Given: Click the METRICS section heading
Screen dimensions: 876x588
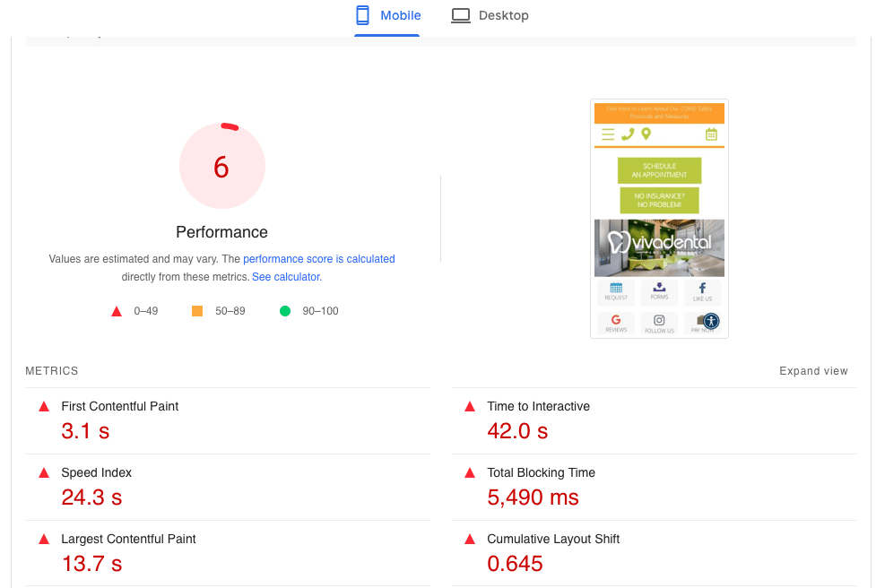Looking at the screenshot, I should click(52, 371).
